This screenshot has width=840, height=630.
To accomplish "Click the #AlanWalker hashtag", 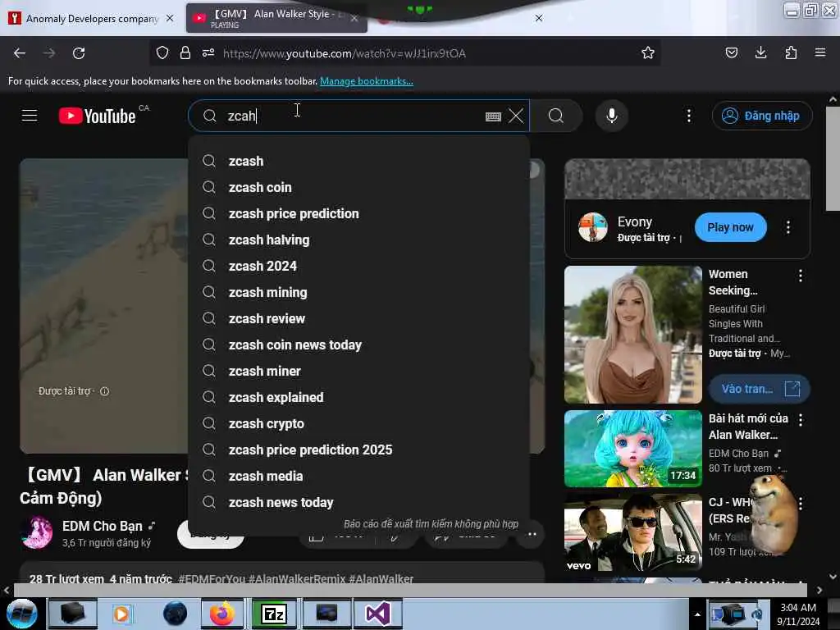I will (381, 579).
